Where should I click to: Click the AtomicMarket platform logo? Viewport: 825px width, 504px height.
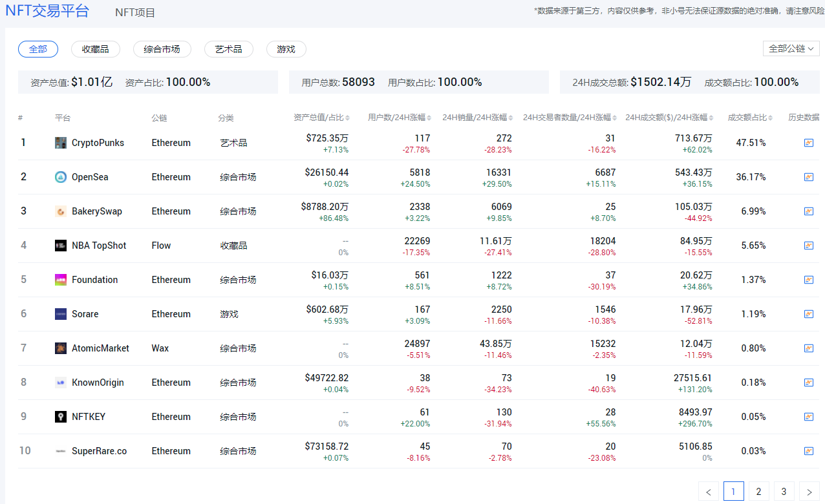click(x=61, y=348)
